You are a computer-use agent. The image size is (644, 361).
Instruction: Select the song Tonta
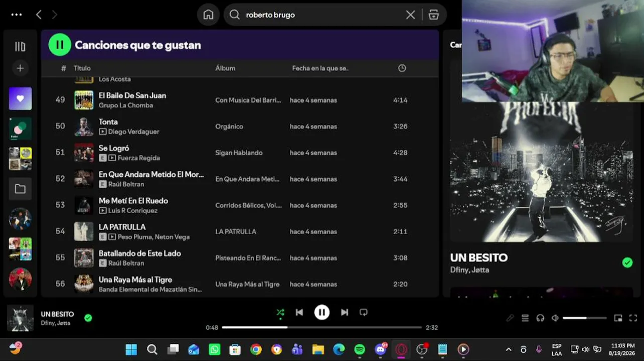coord(108,122)
